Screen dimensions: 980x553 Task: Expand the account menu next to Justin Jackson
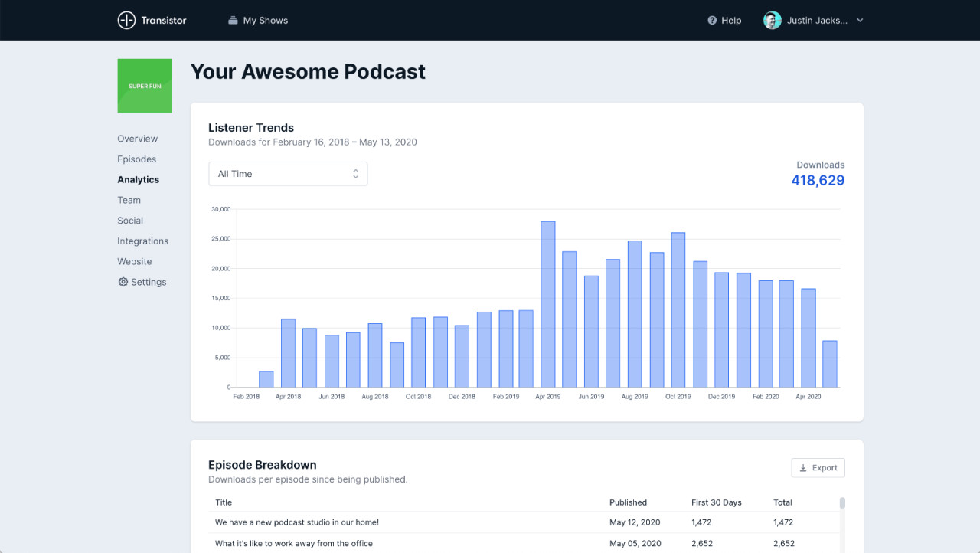(859, 20)
